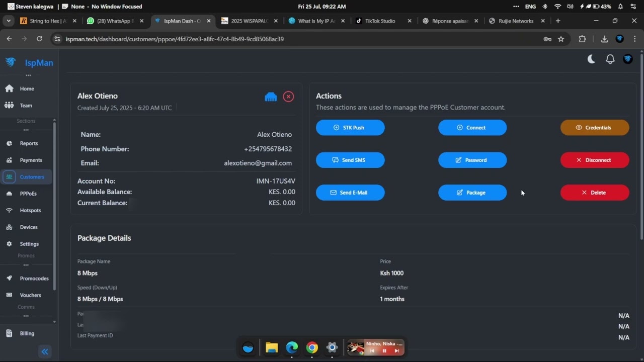This screenshot has width=644, height=362.
Task: Collapse the sidebar with double-chevron button
Action: [x=45, y=352]
